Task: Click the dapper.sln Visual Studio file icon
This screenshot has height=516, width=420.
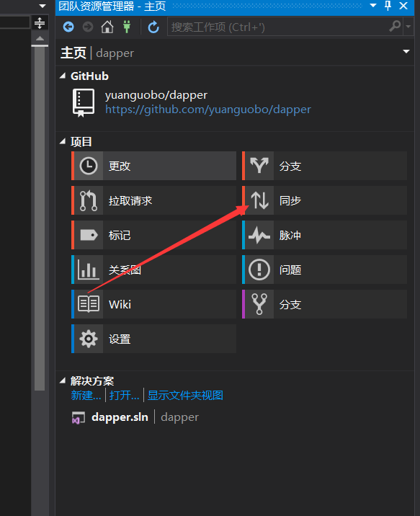Action: (79, 418)
